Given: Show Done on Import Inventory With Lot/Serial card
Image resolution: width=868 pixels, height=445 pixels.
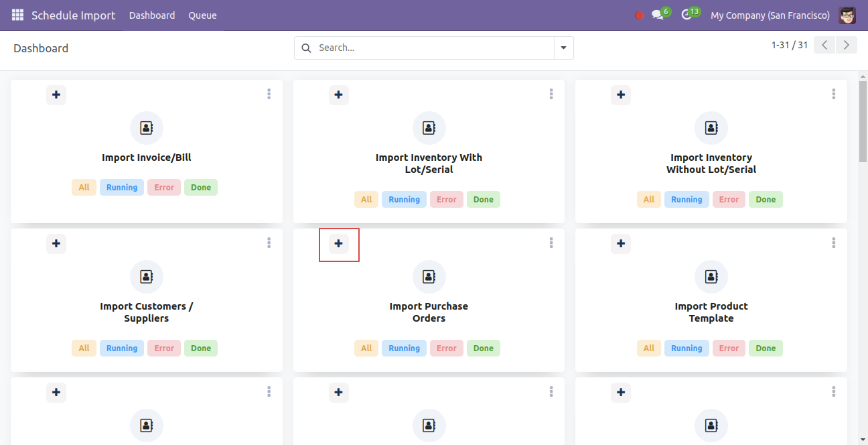Looking at the screenshot, I should click(484, 200).
